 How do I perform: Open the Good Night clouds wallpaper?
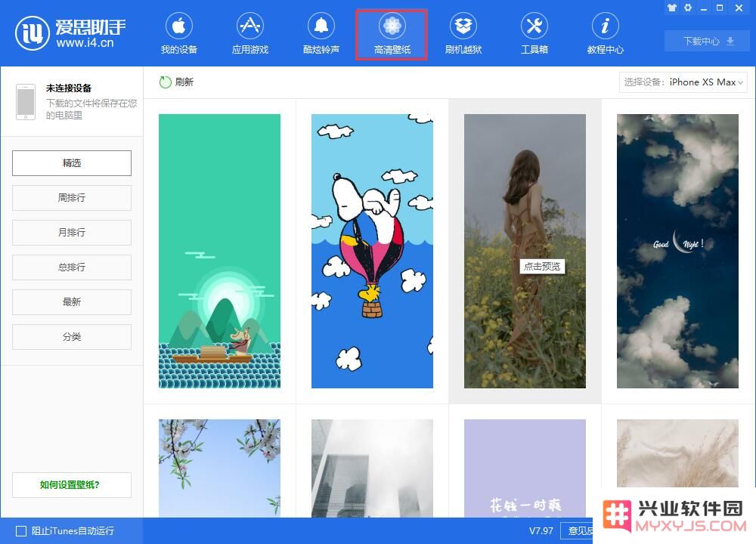[x=677, y=251]
